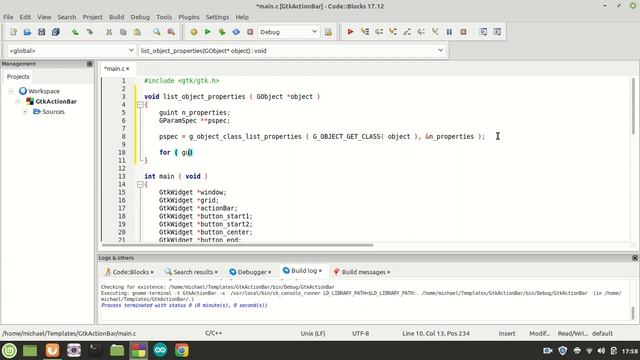
Task: Click the icon next to the Debug build target
Action: point(328,32)
